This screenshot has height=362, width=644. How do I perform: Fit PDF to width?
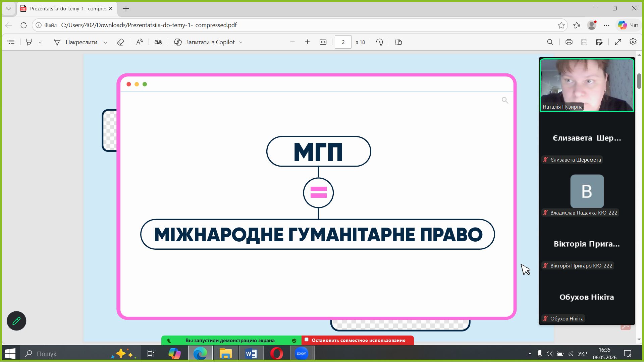(323, 42)
